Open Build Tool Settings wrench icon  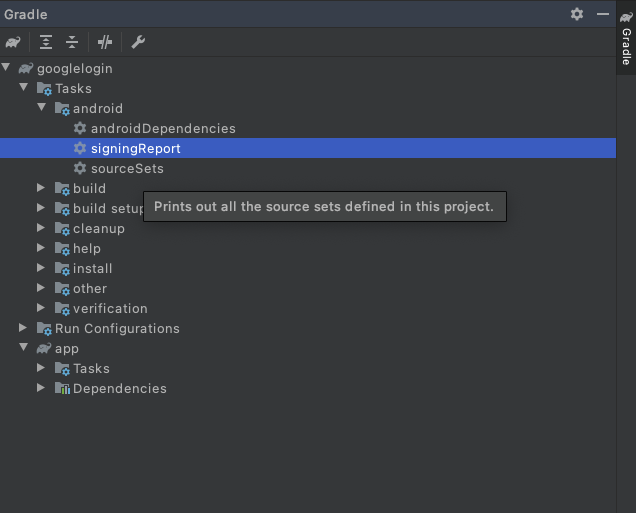tap(138, 42)
